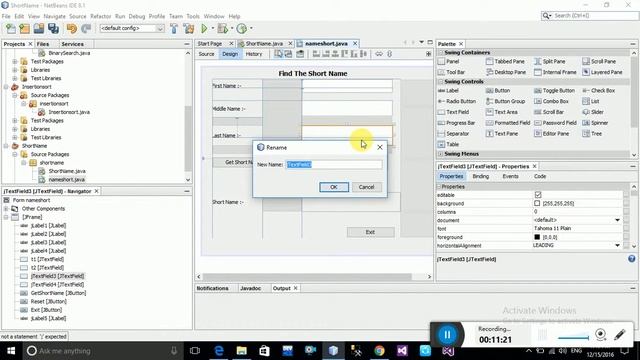Select jLabel1 in the Navigator tree
Viewport: 640px width, 360px height.
click(x=43, y=225)
